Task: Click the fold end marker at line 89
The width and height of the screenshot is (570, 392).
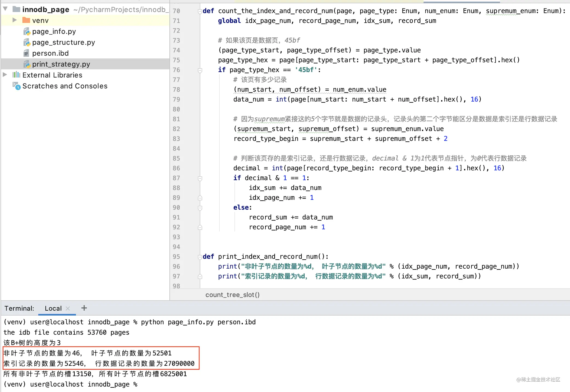Action: pyautogui.click(x=200, y=198)
